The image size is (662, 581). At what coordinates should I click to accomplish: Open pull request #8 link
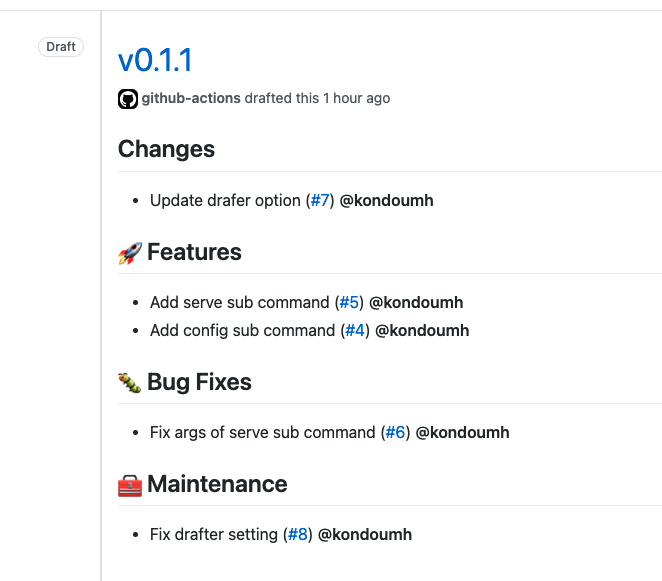click(x=298, y=535)
